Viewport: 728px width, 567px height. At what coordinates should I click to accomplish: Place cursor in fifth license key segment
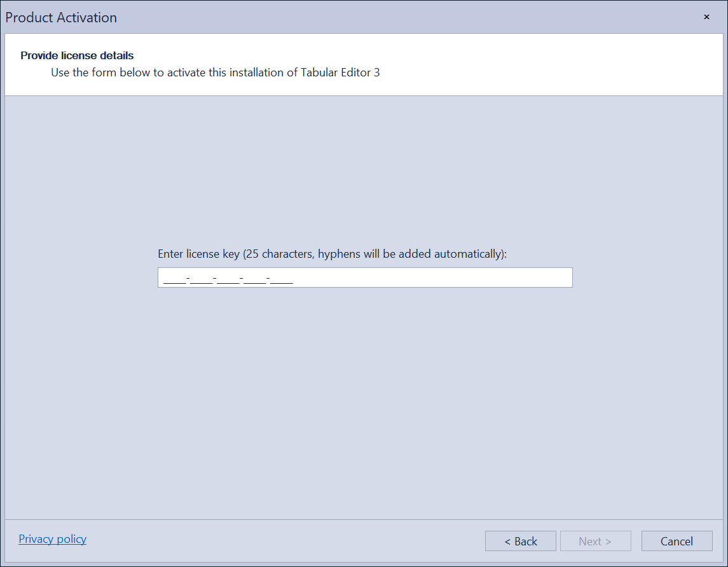pos(282,279)
